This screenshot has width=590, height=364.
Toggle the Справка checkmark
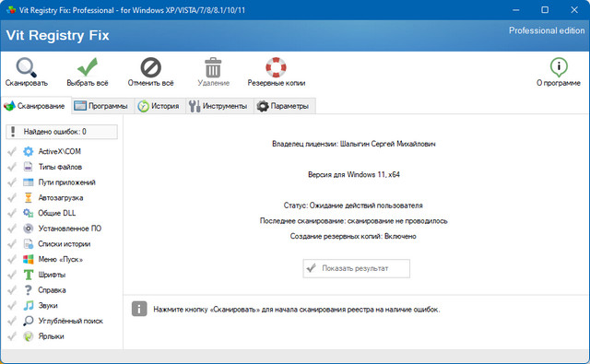coord(12,290)
